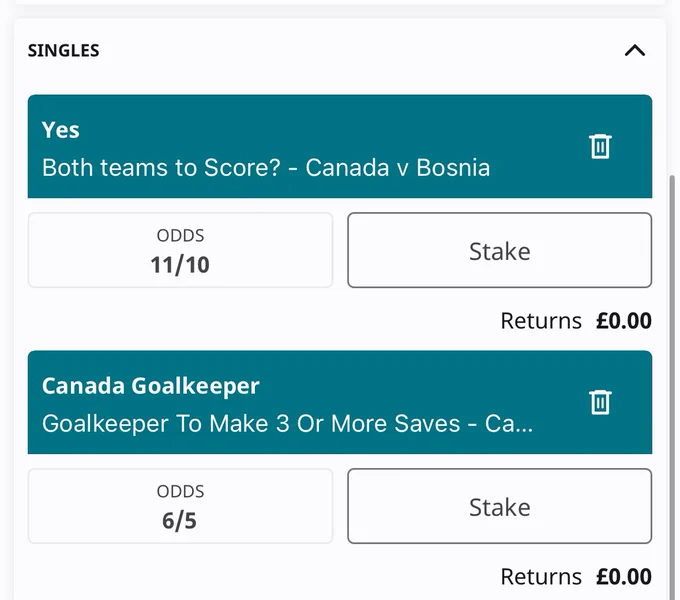This screenshot has height=600, width=680.
Task: Click the £0.00 returns under first bet
Action: click(624, 321)
